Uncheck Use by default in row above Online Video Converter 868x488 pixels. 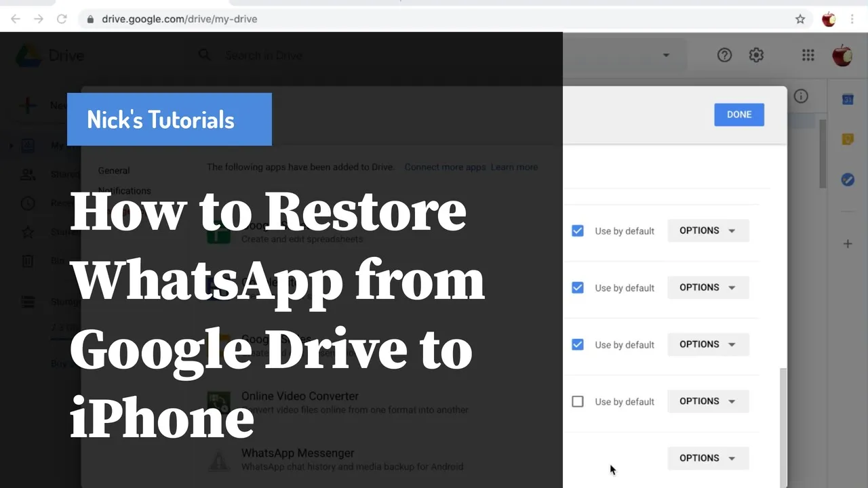point(577,344)
